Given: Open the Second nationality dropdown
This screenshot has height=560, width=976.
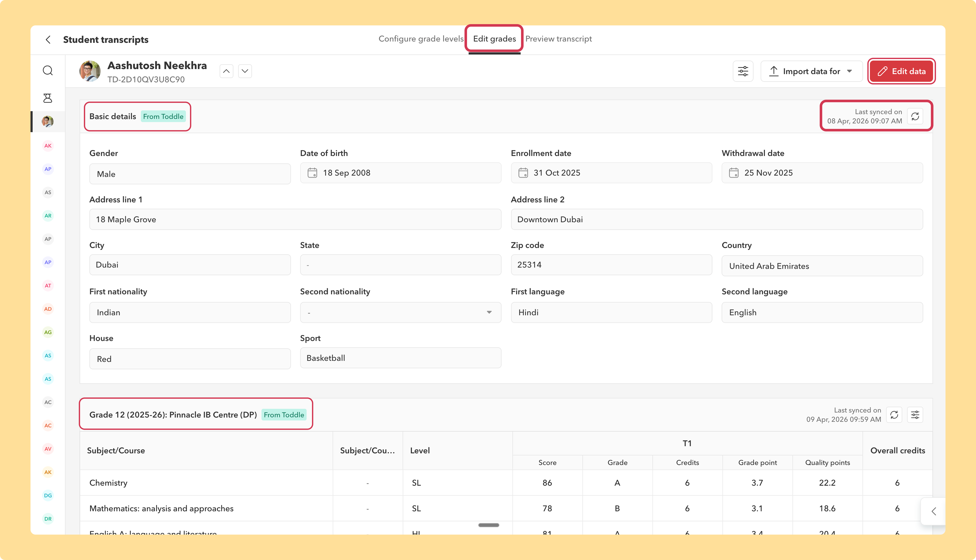Looking at the screenshot, I should pos(401,312).
